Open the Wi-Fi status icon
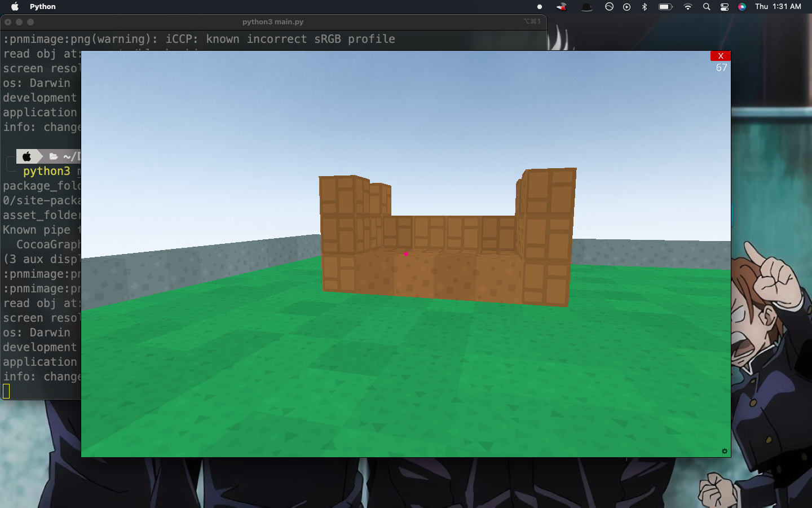The image size is (812, 508). tap(688, 7)
